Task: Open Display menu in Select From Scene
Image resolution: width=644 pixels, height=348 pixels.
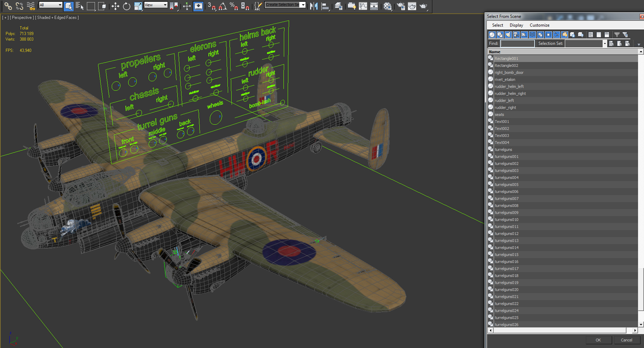Action: (x=517, y=25)
